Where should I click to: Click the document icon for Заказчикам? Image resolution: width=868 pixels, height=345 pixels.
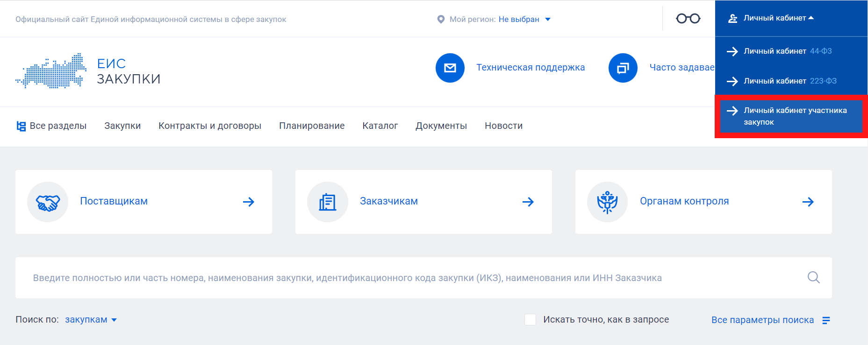(327, 202)
